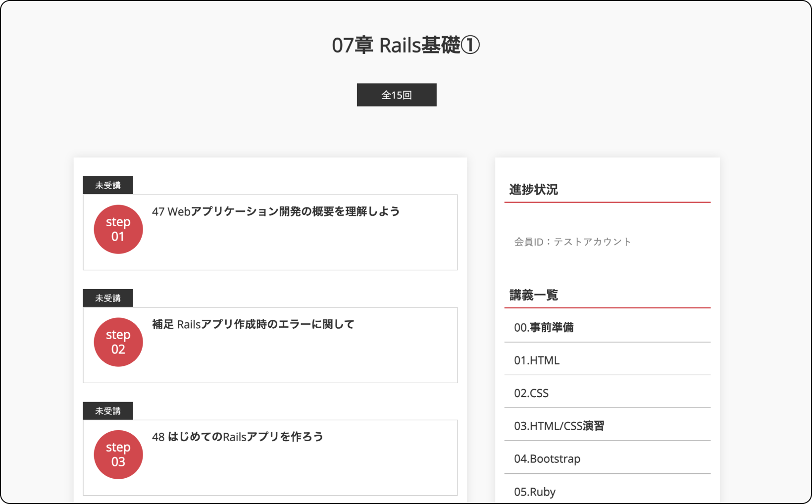The height and width of the screenshot is (504, 812).
Task: Click the 未受講 badge above step 03
Action: pyautogui.click(x=108, y=411)
